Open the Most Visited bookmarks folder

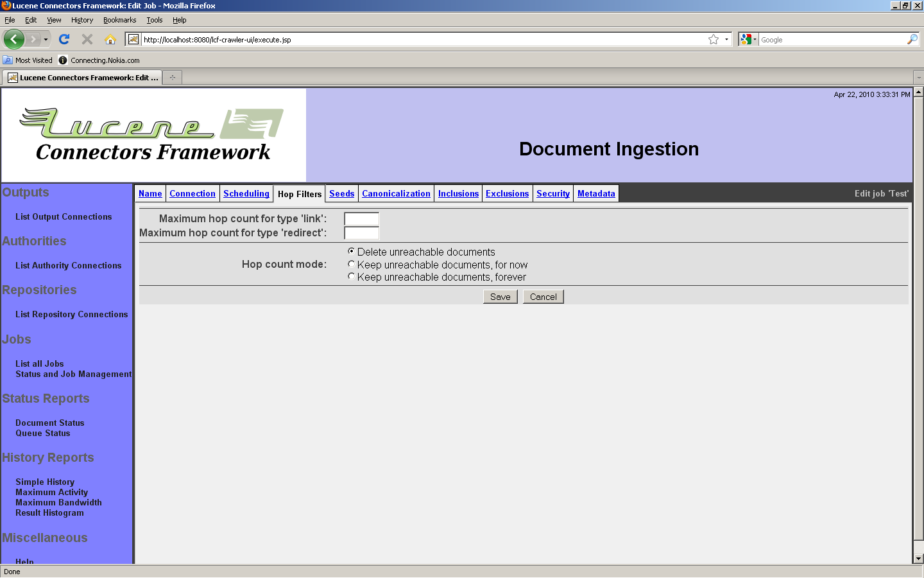[28, 60]
